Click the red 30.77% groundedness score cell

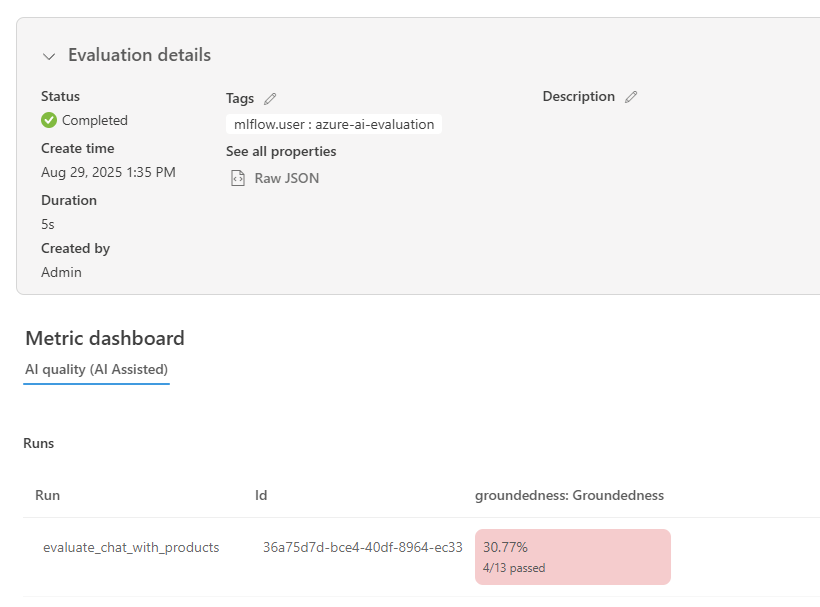tap(572, 556)
